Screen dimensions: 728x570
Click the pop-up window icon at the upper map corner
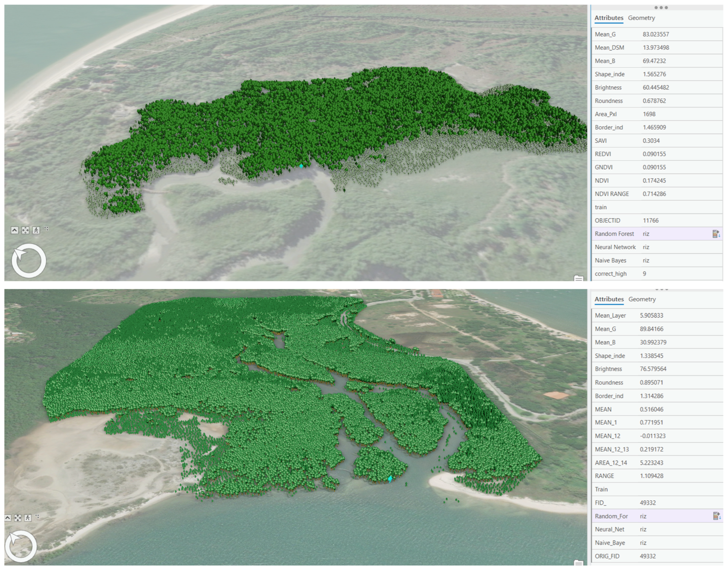pyautogui.click(x=579, y=278)
